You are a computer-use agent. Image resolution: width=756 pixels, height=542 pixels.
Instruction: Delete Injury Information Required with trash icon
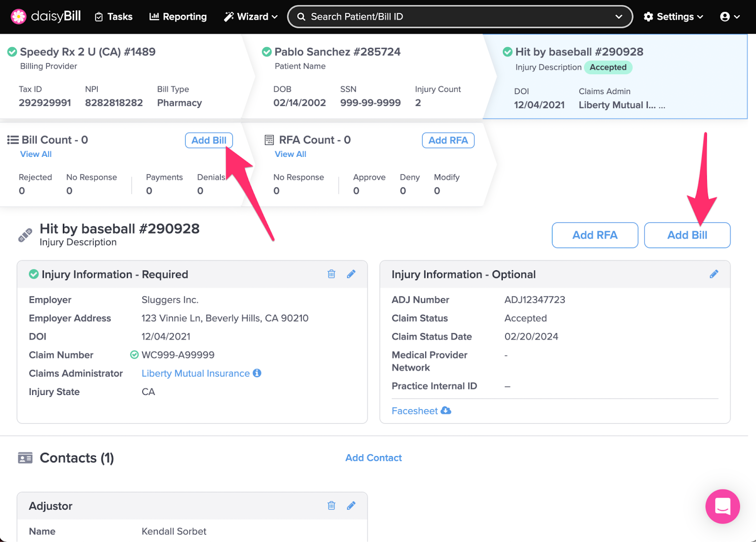coord(331,274)
